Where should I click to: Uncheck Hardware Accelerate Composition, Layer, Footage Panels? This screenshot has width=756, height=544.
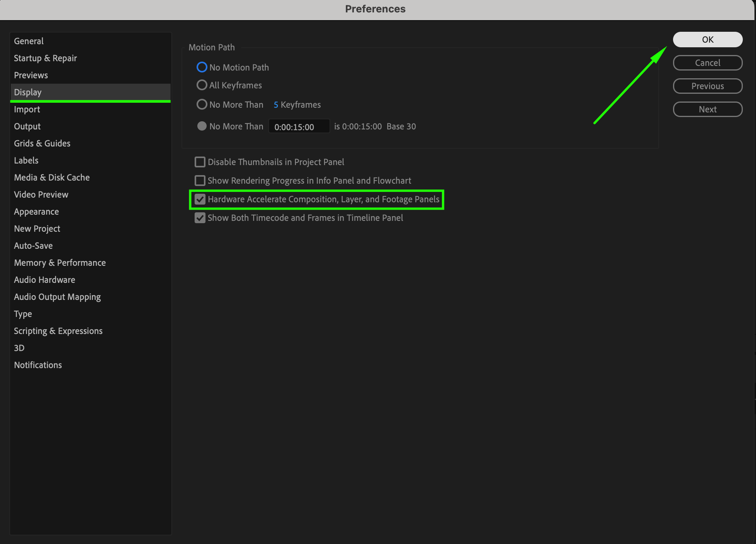point(200,199)
